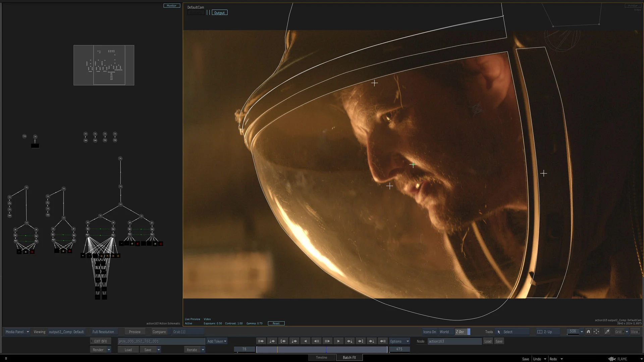Step back one frame

[316, 341]
